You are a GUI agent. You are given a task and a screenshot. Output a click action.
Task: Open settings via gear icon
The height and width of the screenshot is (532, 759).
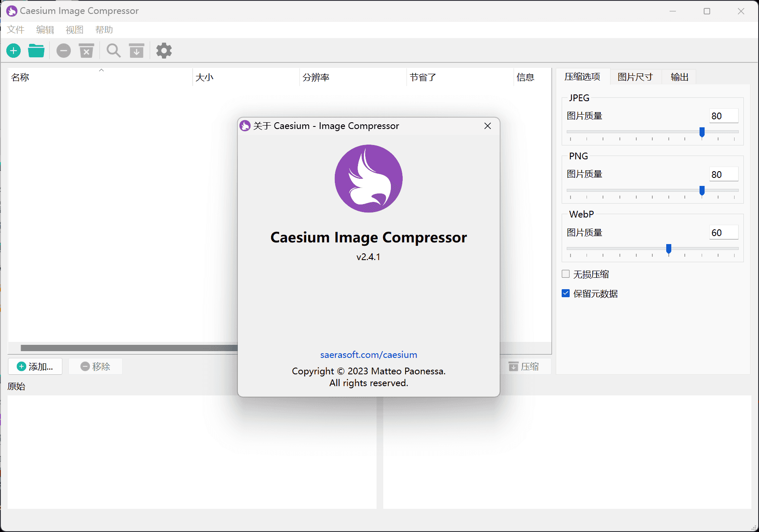click(x=164, y=51)
